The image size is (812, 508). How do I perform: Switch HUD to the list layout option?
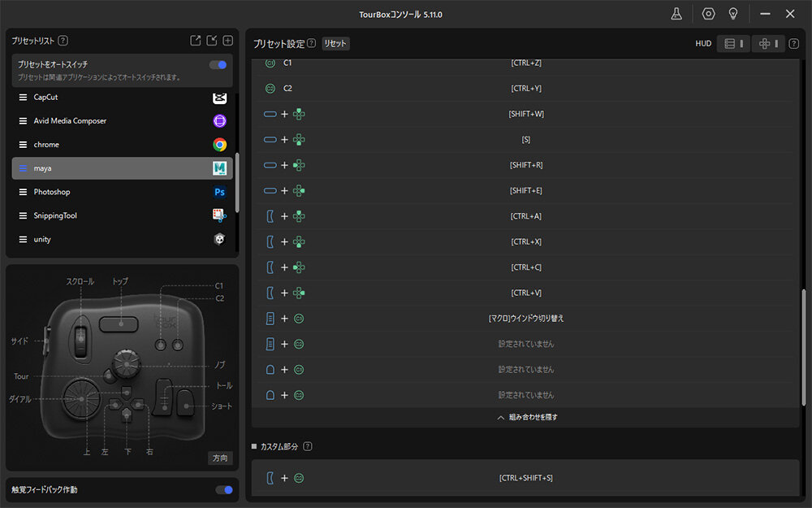(x=733, y=44)
